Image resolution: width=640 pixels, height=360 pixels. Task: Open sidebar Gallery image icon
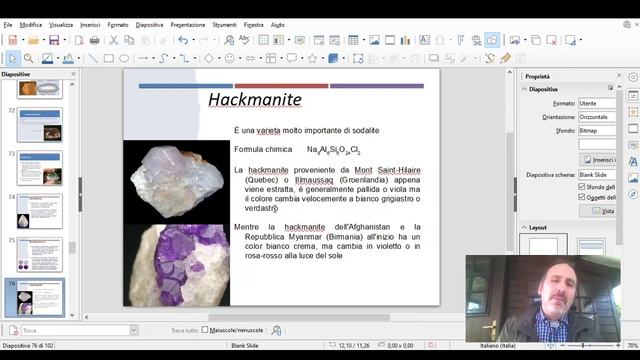coord(633,178)
